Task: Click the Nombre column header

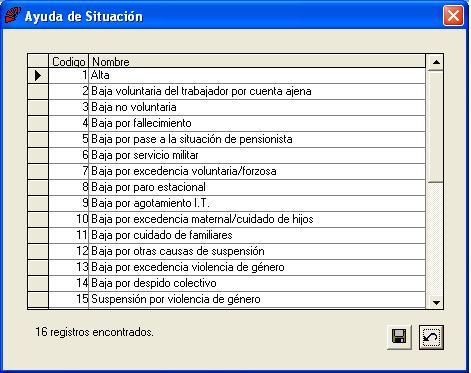Action: (x=257, y=61)
